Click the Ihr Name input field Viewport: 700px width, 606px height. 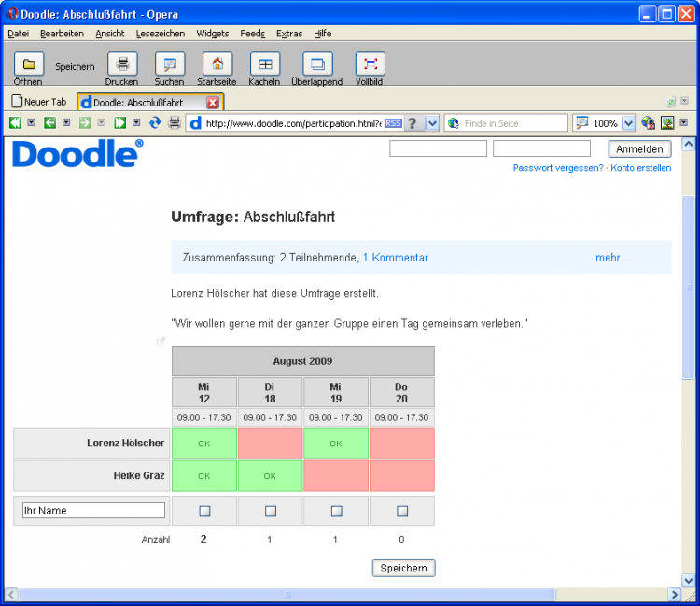tap(93, 511)
